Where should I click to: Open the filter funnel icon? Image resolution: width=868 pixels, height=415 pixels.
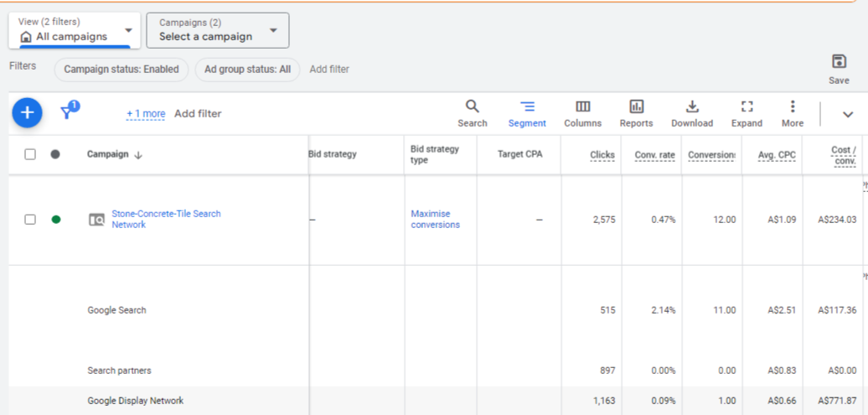tap(68, 112)
